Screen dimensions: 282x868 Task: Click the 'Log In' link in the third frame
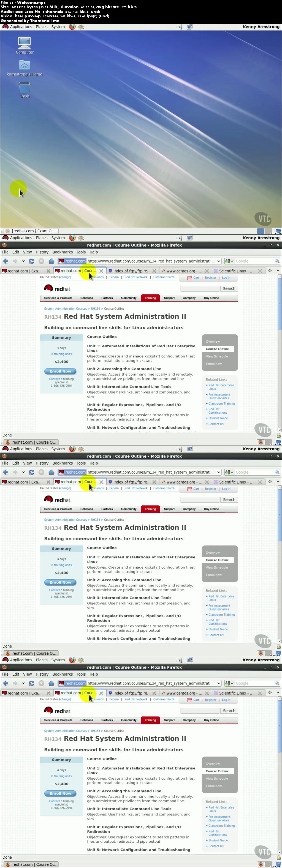click(x=226, y=488)
